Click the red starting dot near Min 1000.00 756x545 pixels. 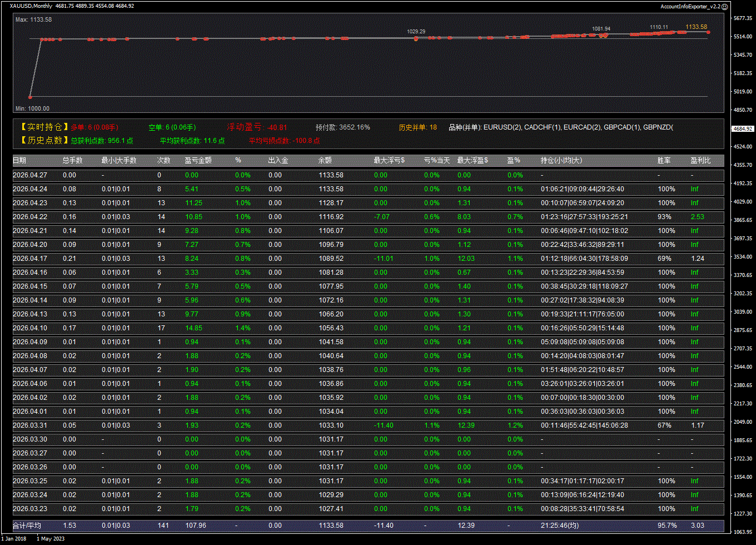30,97
